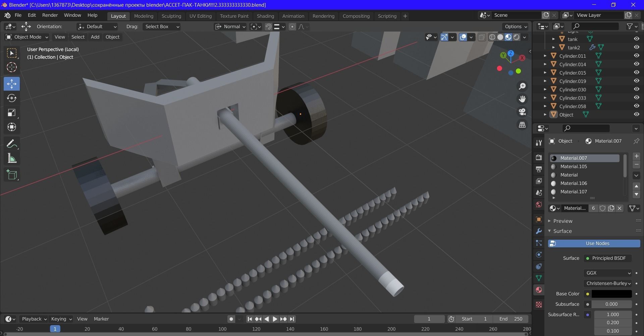Select the Scale tool
This screenshot has width=644, height=336.
tap(12, 112)
